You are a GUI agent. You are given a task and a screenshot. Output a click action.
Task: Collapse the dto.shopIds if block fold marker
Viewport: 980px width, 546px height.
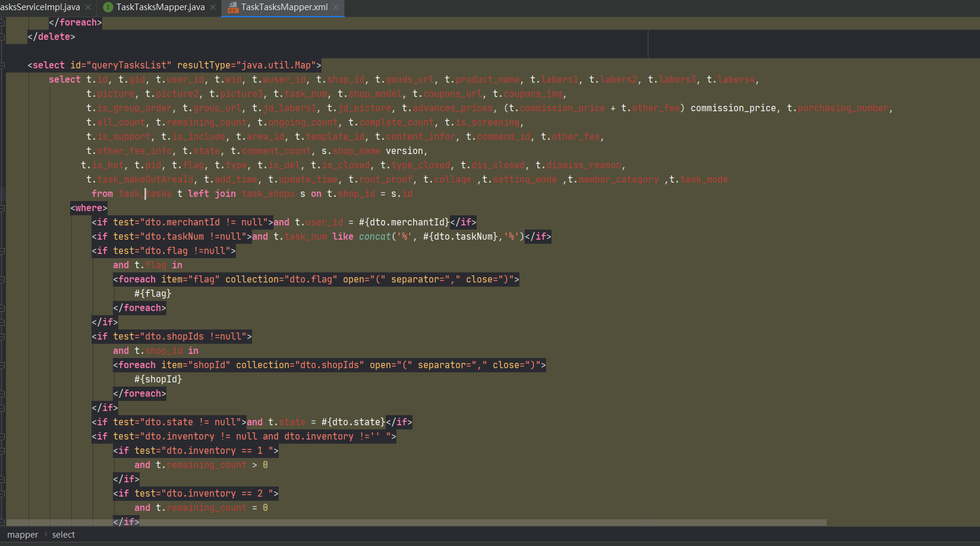point(2,337)
